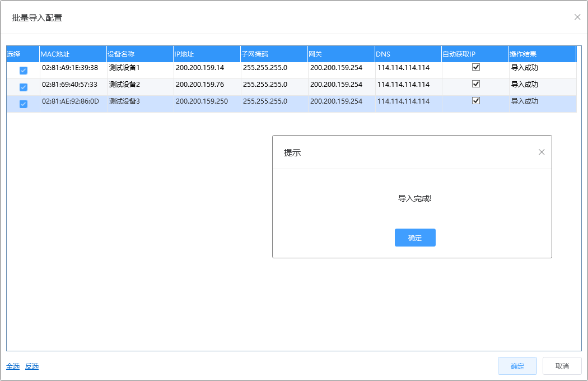Close the 批量导入配置 dialog window
Screen dimensions: 588x381
(577, 17)
